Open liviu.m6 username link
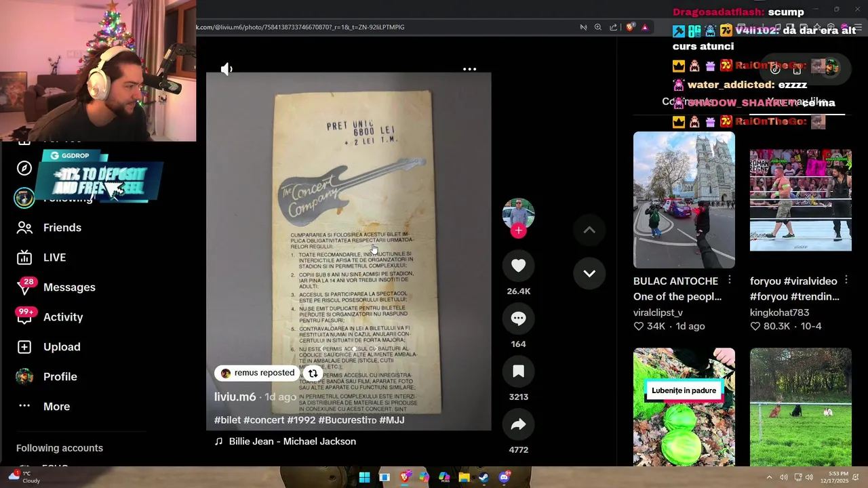 click(235, 397)
